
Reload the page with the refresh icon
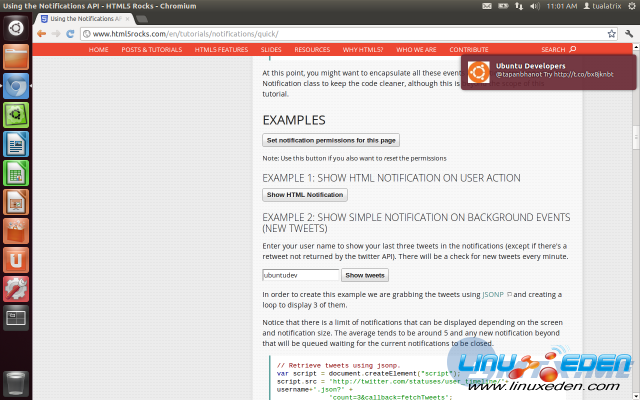point(71,33)
